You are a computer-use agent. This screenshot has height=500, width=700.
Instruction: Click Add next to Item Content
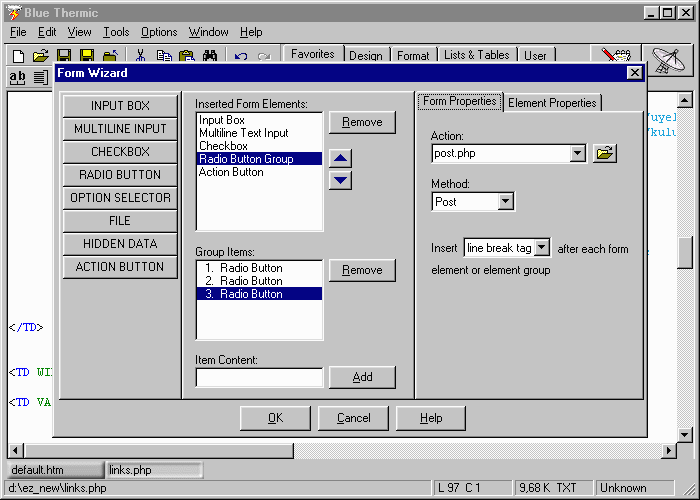click(x=362, y=377)
